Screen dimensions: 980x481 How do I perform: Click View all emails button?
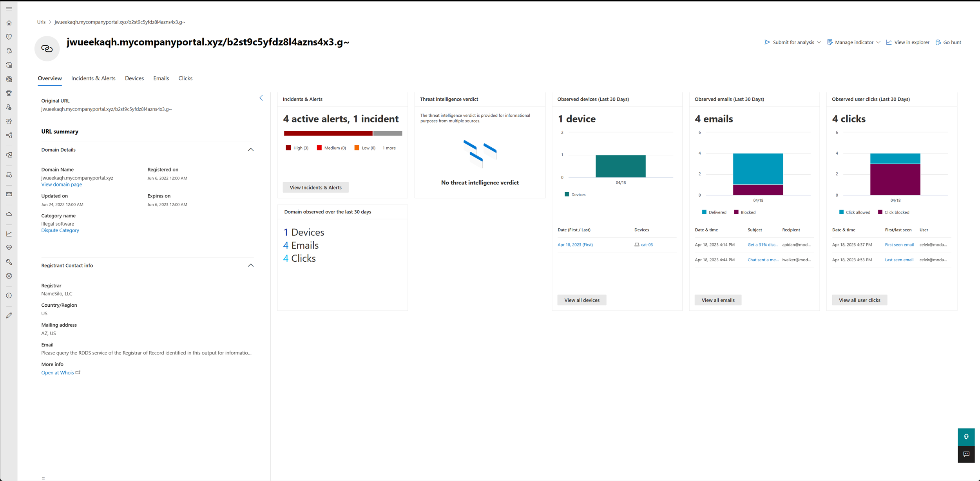pos(718,300)
